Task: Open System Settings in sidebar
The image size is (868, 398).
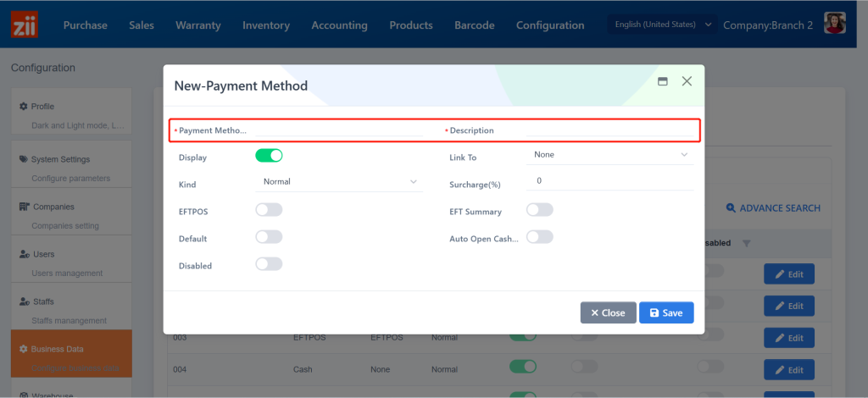Action: tap(59, 159)
